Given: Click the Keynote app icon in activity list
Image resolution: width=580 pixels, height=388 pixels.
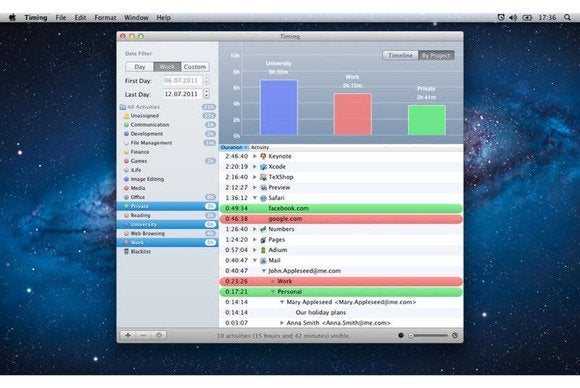Looking at the screenshot, I should (x=263, y=156).
